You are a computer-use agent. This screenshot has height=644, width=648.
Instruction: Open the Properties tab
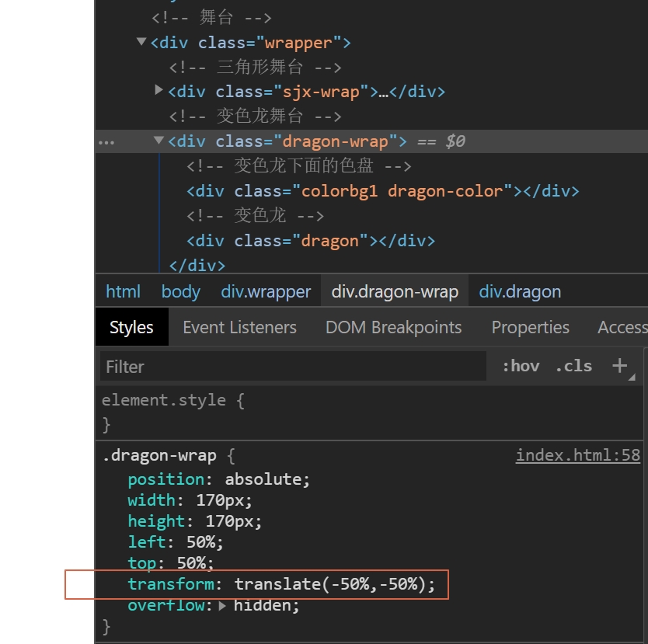click(x=530, y=327)
